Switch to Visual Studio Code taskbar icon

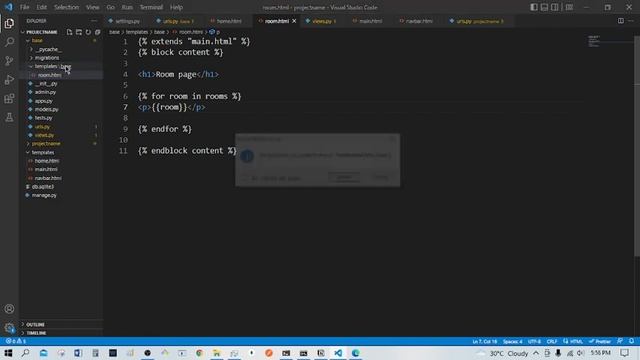coord(338,353)
